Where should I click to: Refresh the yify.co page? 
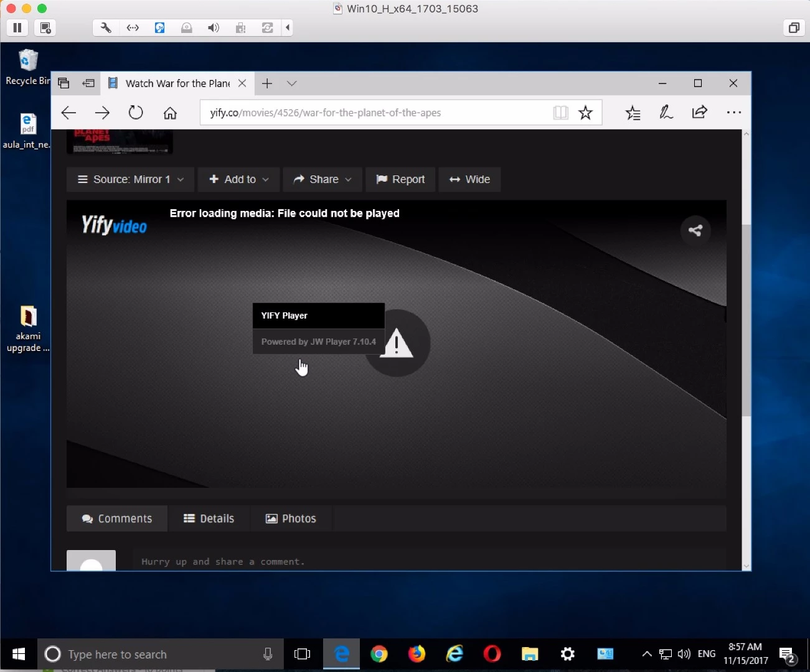coord(136,113)
